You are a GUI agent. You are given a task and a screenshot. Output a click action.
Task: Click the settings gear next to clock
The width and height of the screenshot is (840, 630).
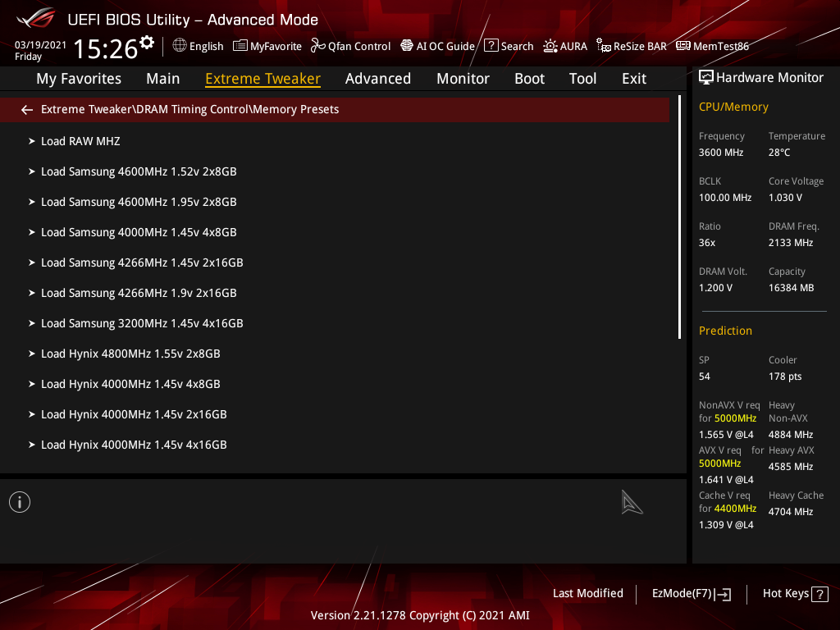click(x=147, y=43)
